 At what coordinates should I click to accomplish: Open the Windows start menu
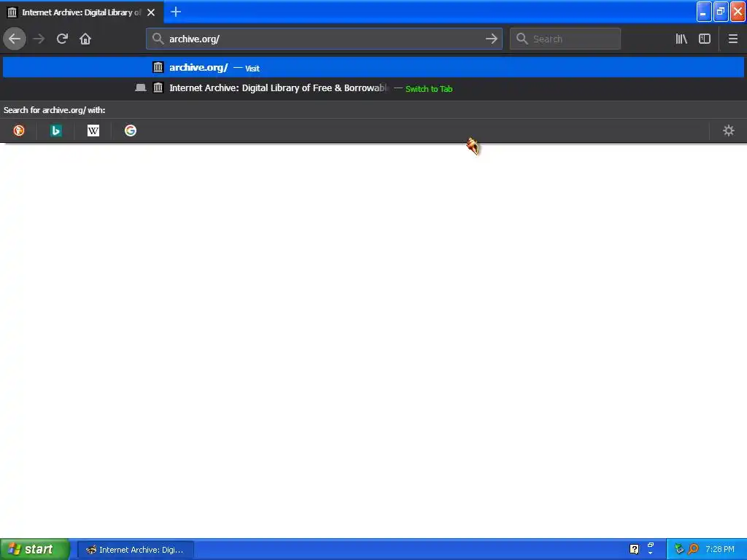[35, 550]
